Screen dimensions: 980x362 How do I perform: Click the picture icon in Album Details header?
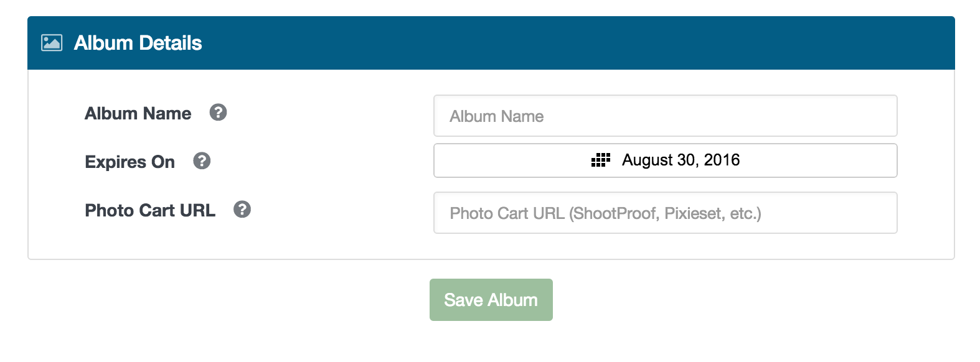tap(52, 43)
